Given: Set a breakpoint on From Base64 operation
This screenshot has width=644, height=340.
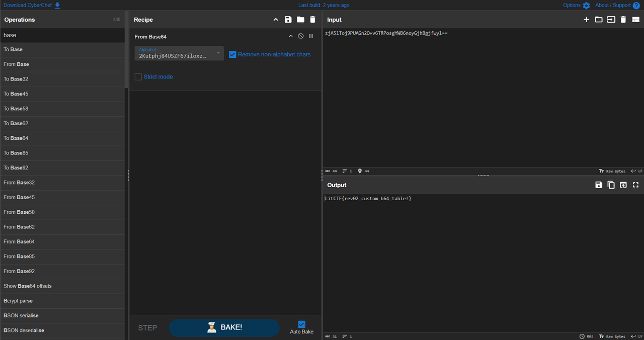Looking at the screenshot, I should pos(311,36).
